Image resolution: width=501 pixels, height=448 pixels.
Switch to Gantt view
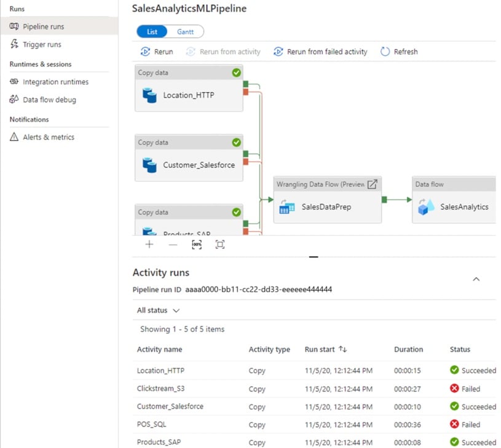click(x=185, y=31)
